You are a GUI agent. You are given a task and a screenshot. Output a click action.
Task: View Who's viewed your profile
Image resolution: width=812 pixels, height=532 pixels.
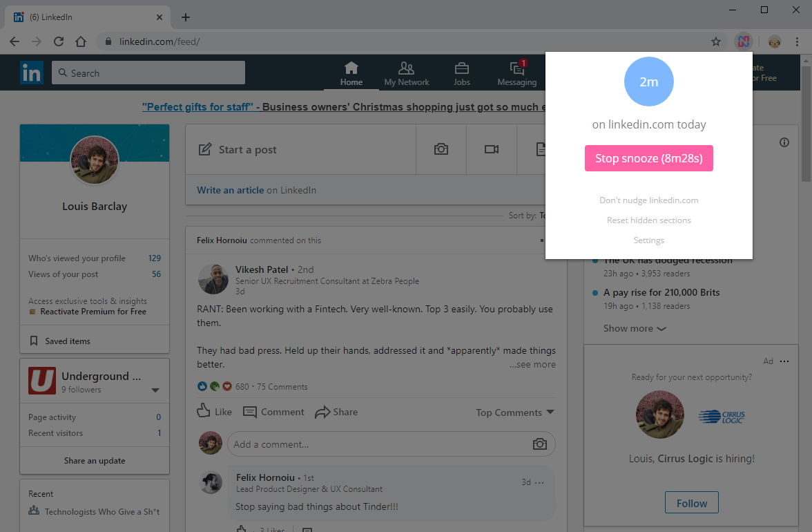click(94, 258)
